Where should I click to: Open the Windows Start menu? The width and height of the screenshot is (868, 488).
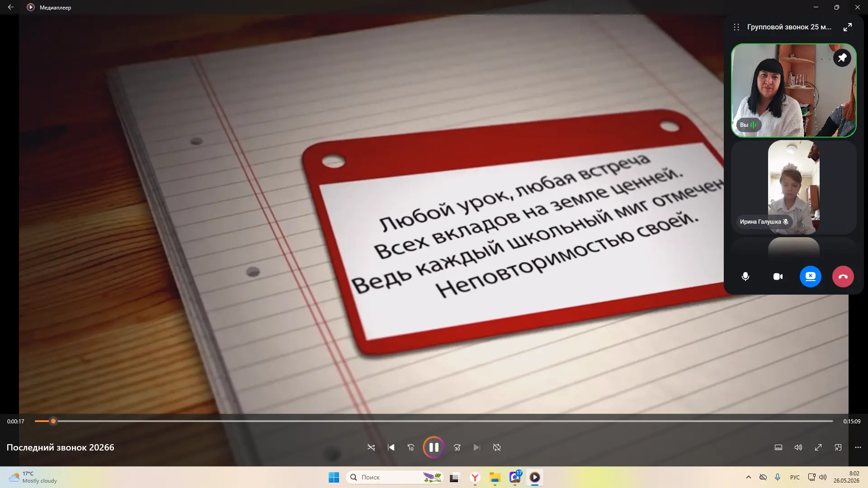click(334, 477)
